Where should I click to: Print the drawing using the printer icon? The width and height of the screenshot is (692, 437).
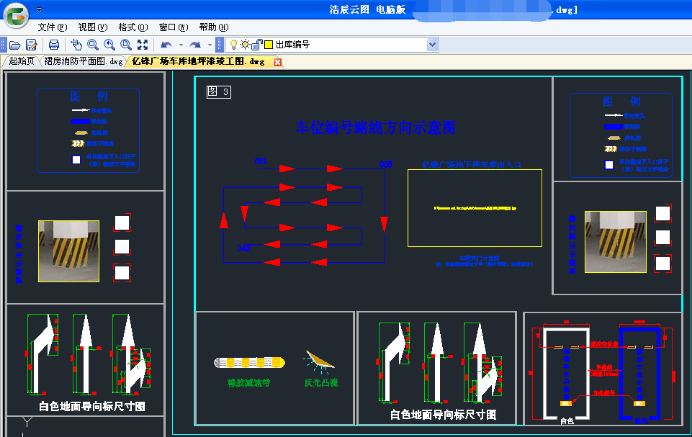click(x=54, y=45)
